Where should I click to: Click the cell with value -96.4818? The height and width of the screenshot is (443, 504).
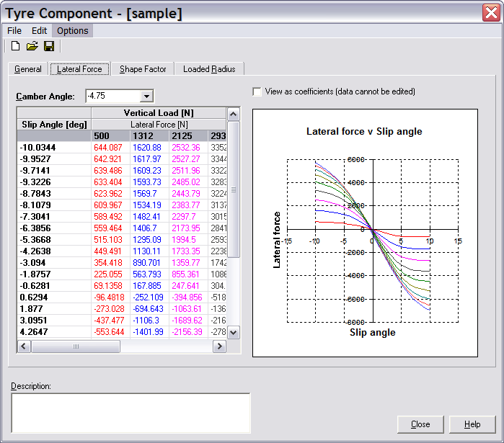[110, 297]
